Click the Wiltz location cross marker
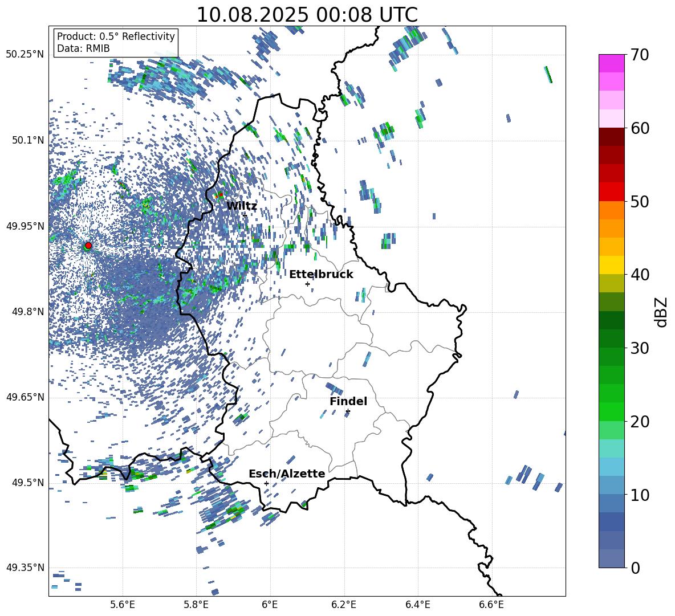Image resolution: width=675 pixels, height=616 pixels. pyautogui.click(x=245, y=215)
